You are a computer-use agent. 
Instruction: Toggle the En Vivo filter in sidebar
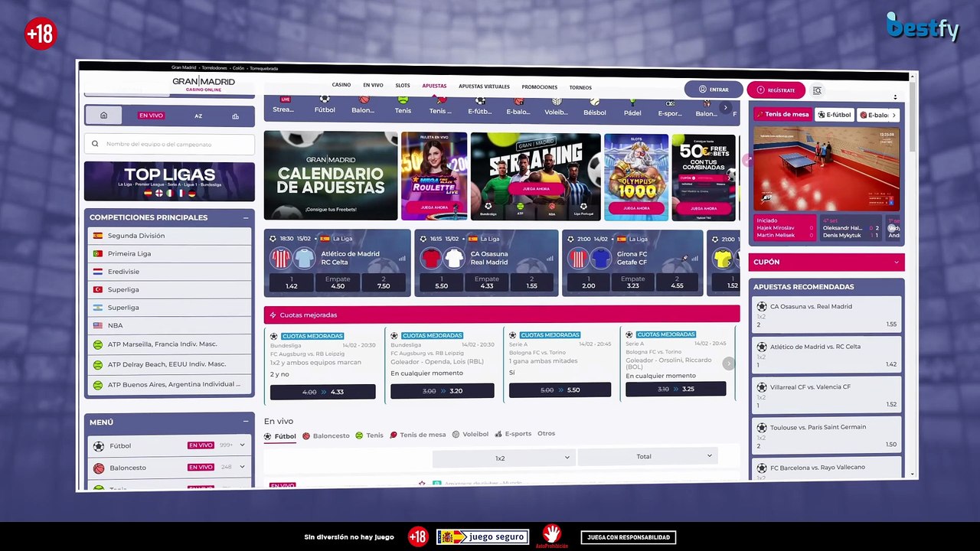pos(151,116)
